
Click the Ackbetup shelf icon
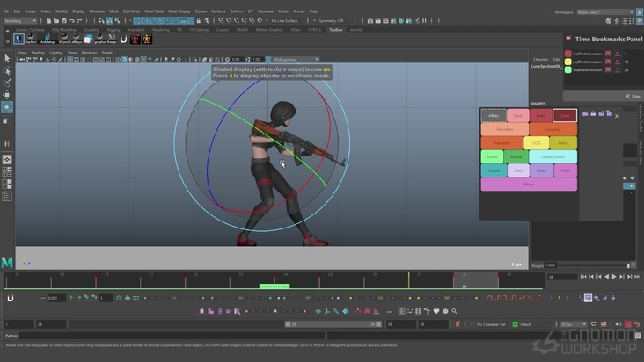pyautogui.click(x=48, y=40)
